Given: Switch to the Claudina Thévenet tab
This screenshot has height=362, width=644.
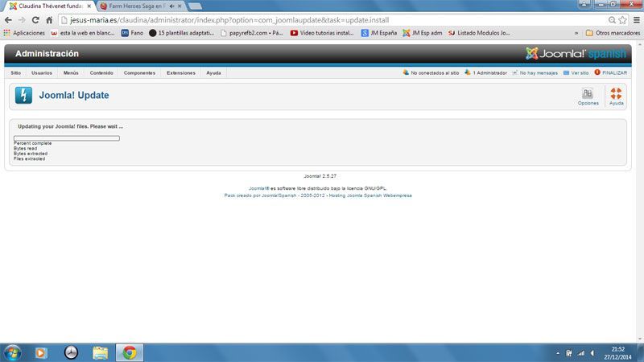Looking at the screenshot, I should point(48,6).
